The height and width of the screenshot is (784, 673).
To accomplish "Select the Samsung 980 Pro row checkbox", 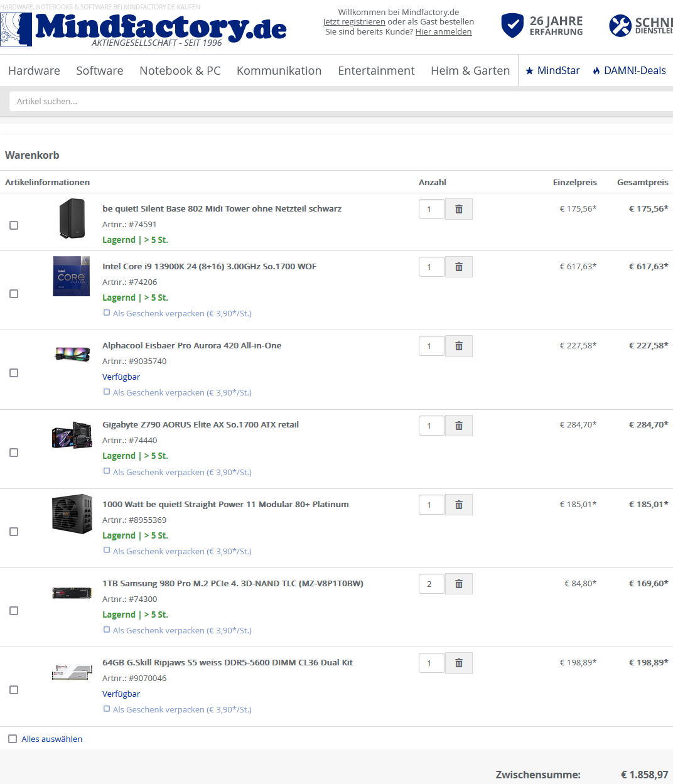I will [14, 611].
